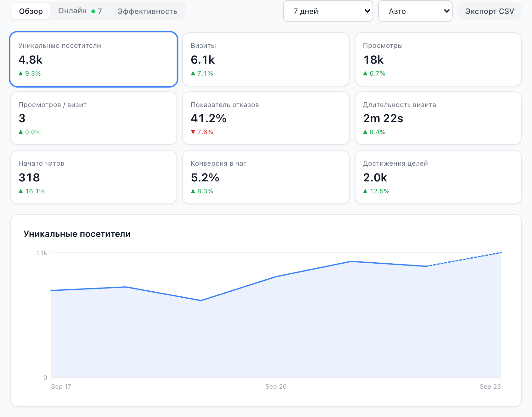Click the 41.2% bounce rate value

209,118
